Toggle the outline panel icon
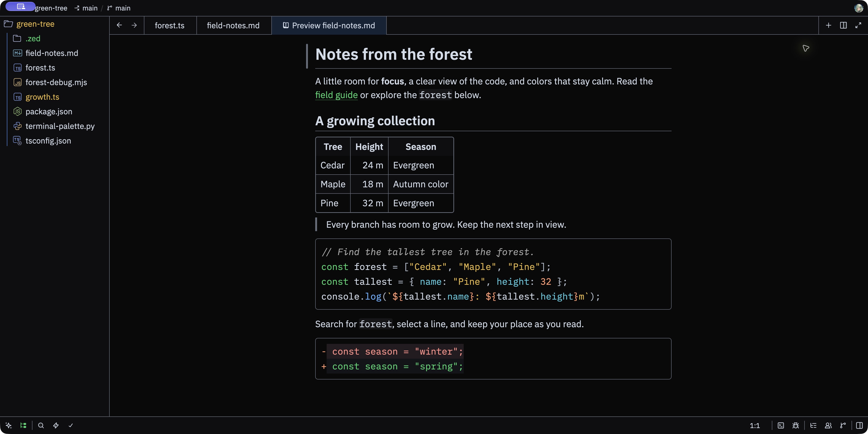The width and height of the screenshot is (868, 434). 813,425
